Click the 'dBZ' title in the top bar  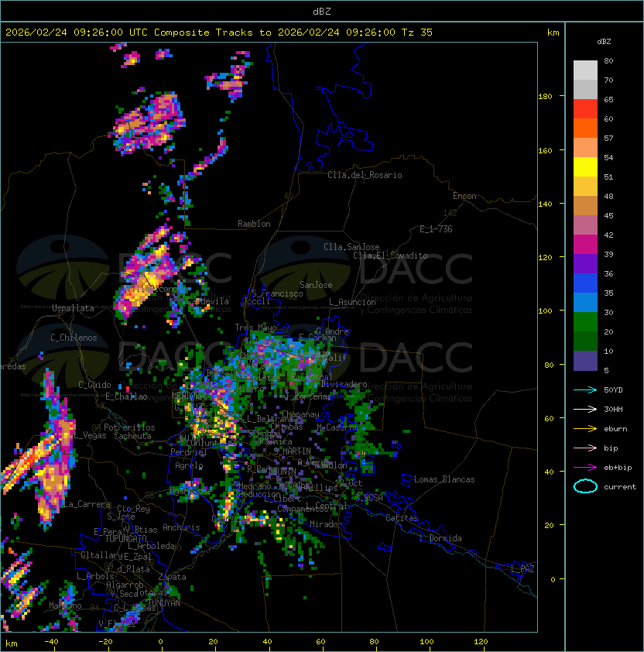[322, 12]
